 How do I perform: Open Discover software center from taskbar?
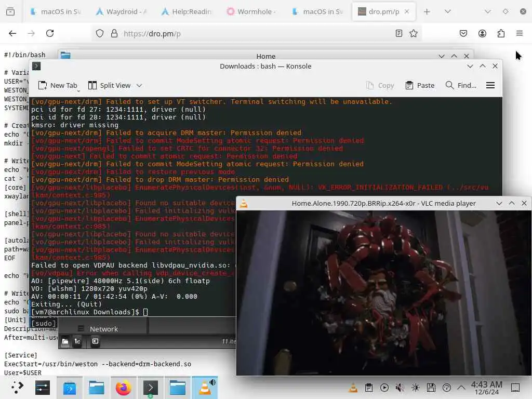click(x=70, y=388)
